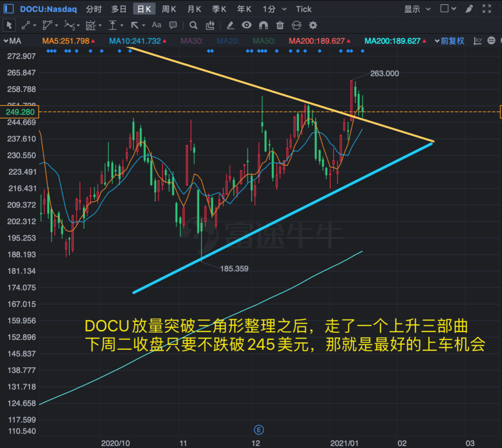
Task: Expand arrow marker tool options
Action: click(x=144, y=25)
